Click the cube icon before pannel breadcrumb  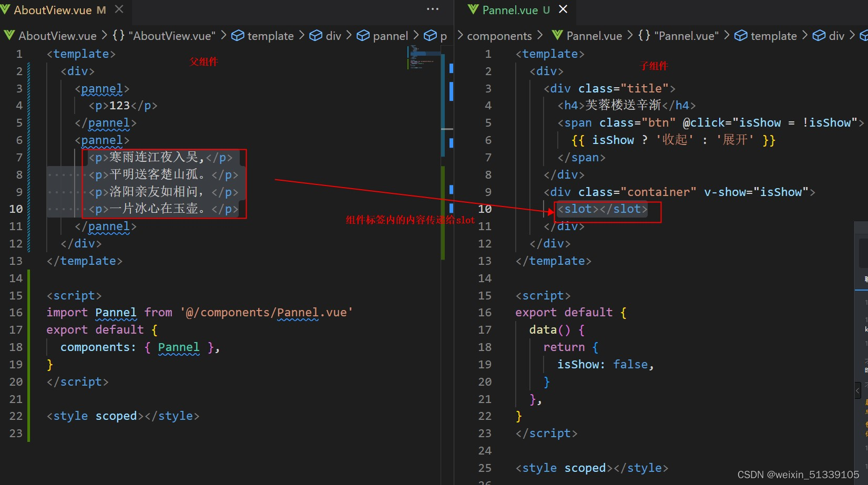click(363, 35)
